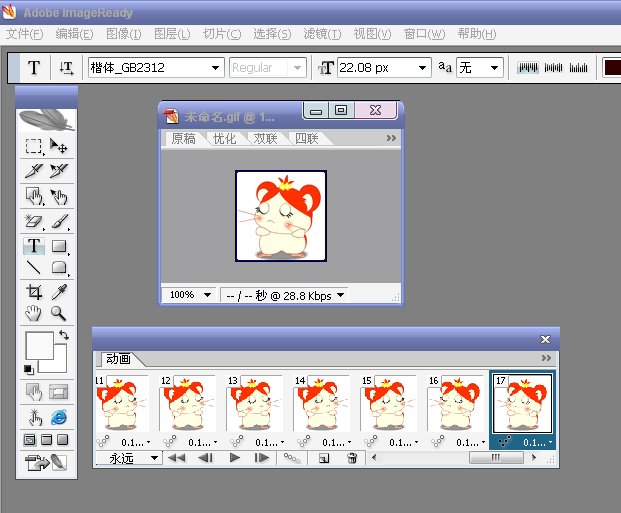
Task: Select the Rounded Rectangle tool
Action: [59, 267]
